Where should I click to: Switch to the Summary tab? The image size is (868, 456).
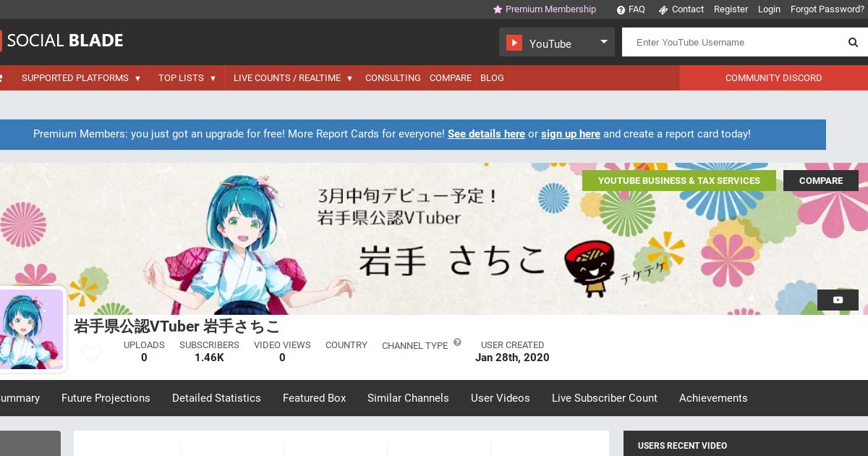click(20, 398)
